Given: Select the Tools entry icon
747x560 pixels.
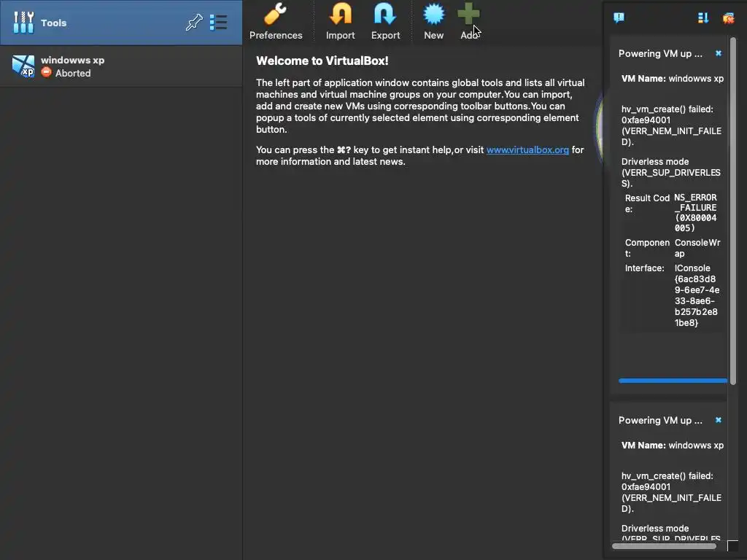Looking at the screenshot, I should 23,23.
